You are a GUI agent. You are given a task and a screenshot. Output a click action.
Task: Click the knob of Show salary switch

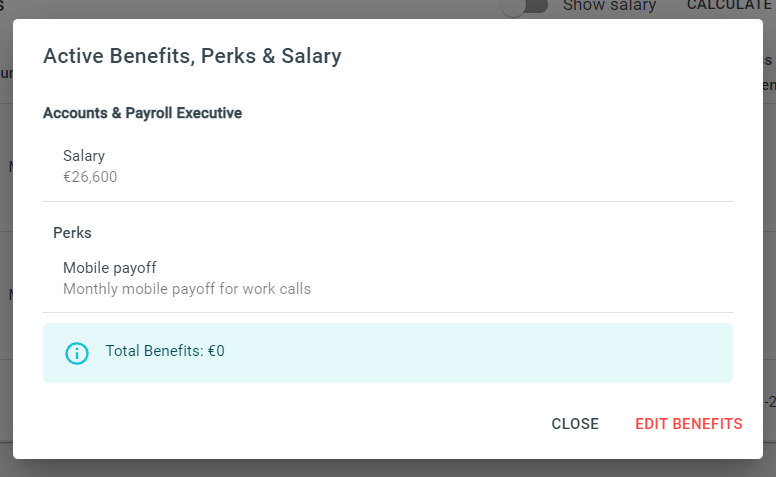tap(513, 7)
